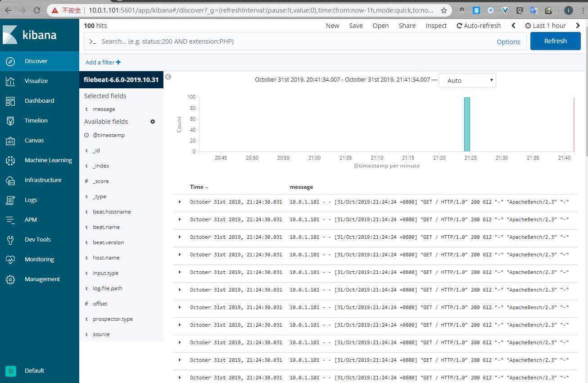Go back in browser
The height and width of the screenshot is (383, 588).
point(8,10)
